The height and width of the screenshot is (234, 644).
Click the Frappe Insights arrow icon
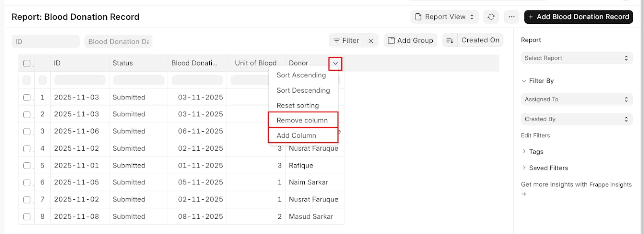point(524,194)
